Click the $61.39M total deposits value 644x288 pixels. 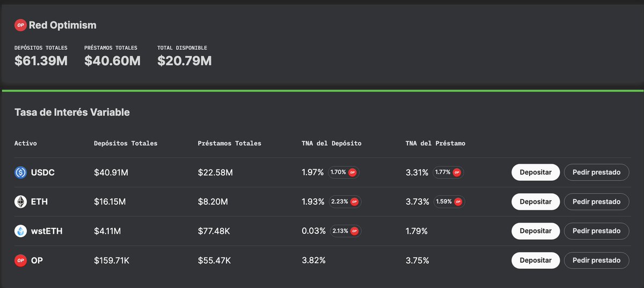pos(41,61)
